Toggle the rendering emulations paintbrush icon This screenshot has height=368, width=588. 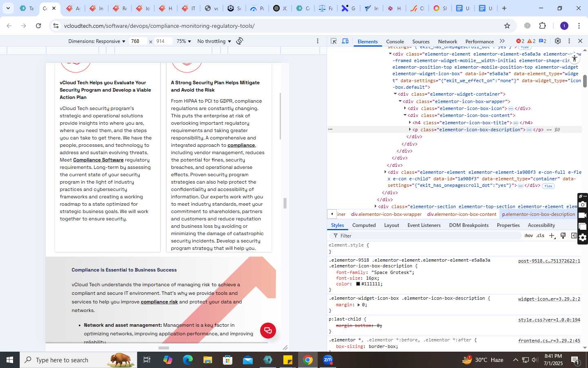tap(563, 236)
